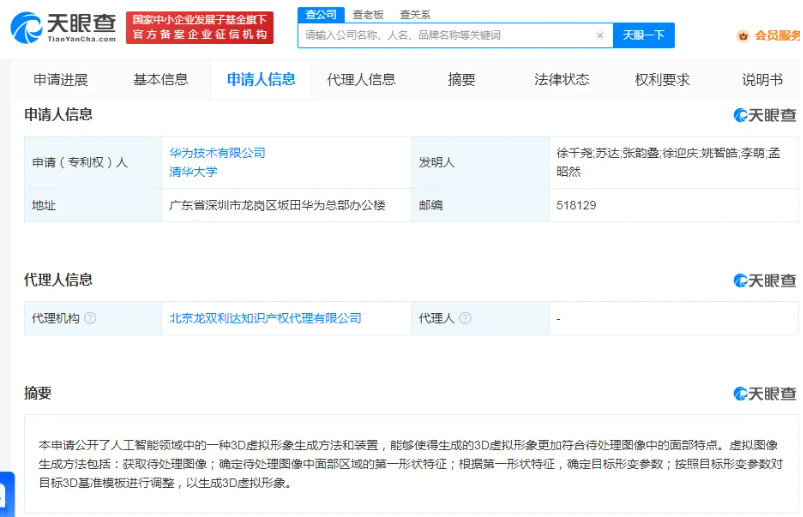
Task: Click the 代理机构 label text
Action: 56,318
